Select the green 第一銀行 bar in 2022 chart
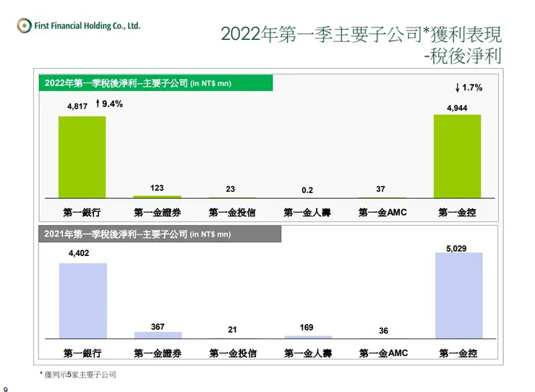This screenshot has height=392, width=535. pos(82,157)
